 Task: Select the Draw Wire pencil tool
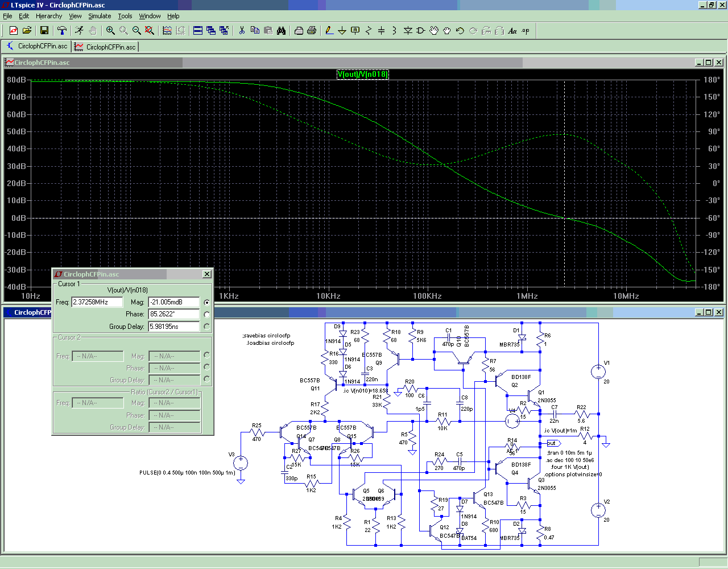(x=329, y=31)
